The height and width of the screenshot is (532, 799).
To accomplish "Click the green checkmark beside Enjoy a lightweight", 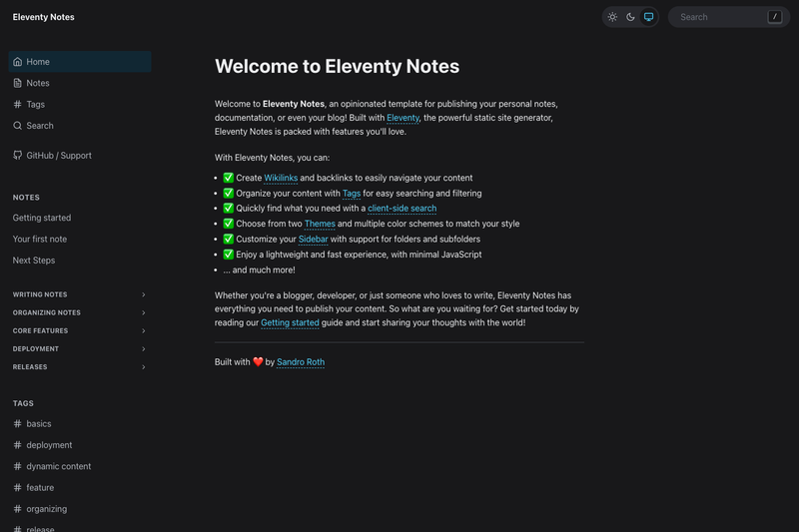I will [x=229, y=255].
